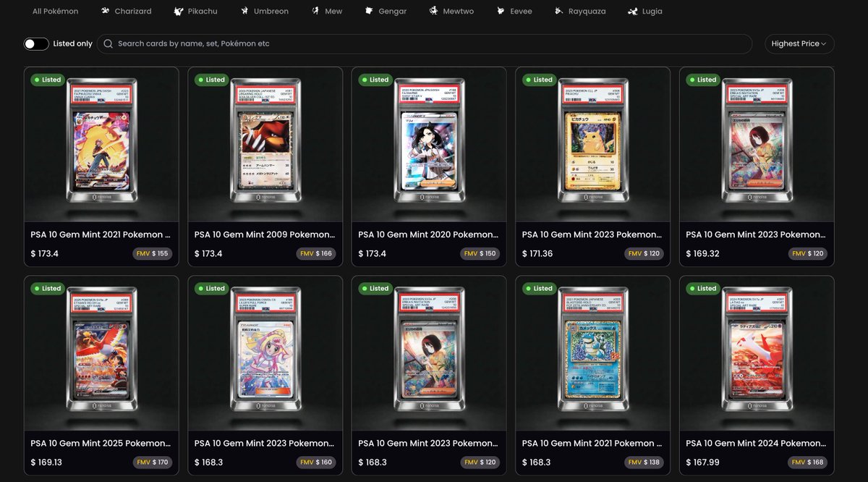
Task: Click the FMV $120 badge beside $169.32
Action: 808,253
